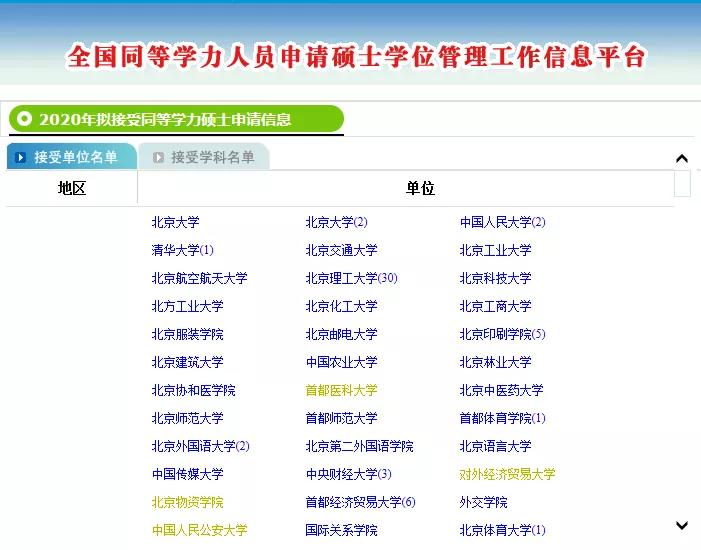This screenshot has width=701, height=550.
Task: Open 中国农业大学 link
Action: pyautogui.click(x=341, y=362)
